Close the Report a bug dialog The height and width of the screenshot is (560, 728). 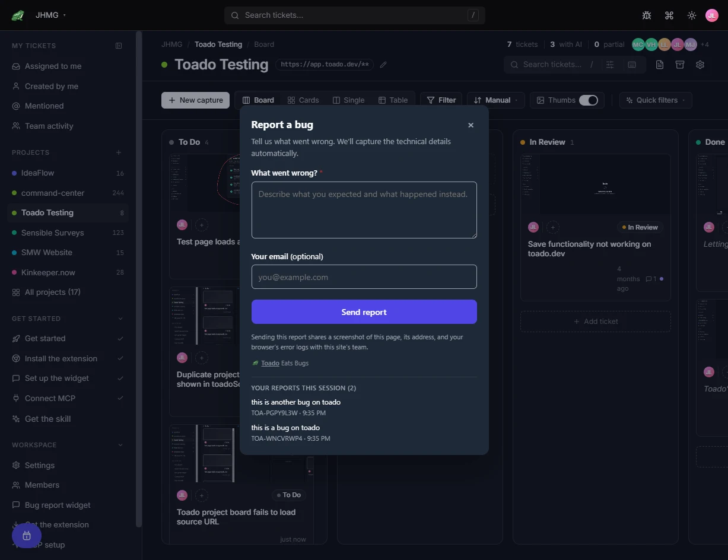pyautogui.click(x=471, y=125)
